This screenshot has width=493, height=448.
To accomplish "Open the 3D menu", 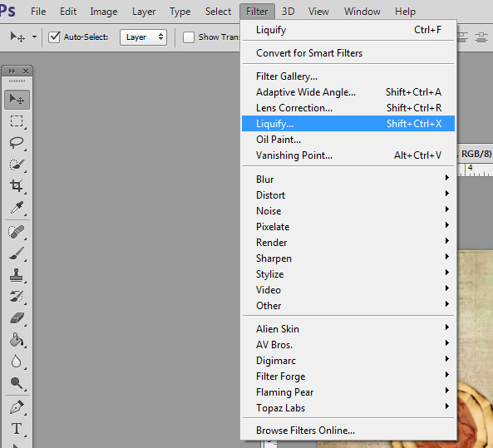I will coord(288,12).
